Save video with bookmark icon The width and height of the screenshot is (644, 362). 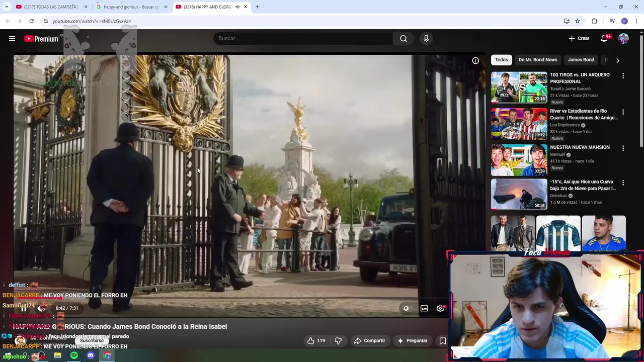click(442, 340)
